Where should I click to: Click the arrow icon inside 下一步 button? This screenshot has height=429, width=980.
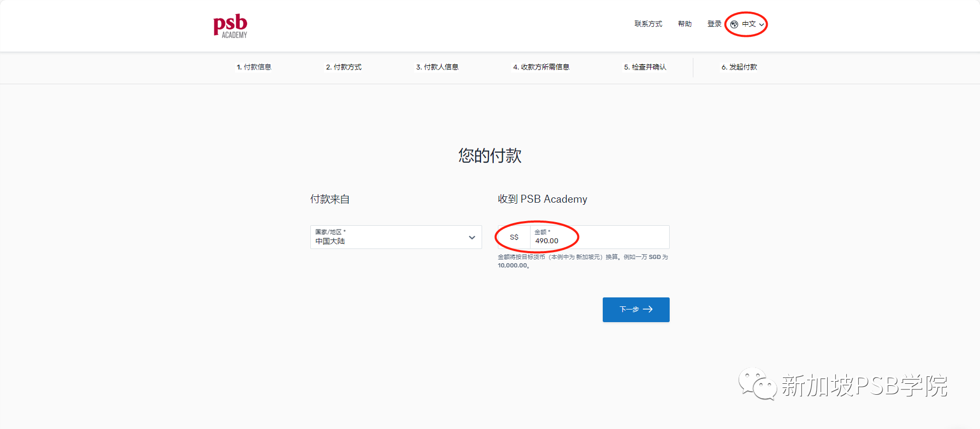648,310
